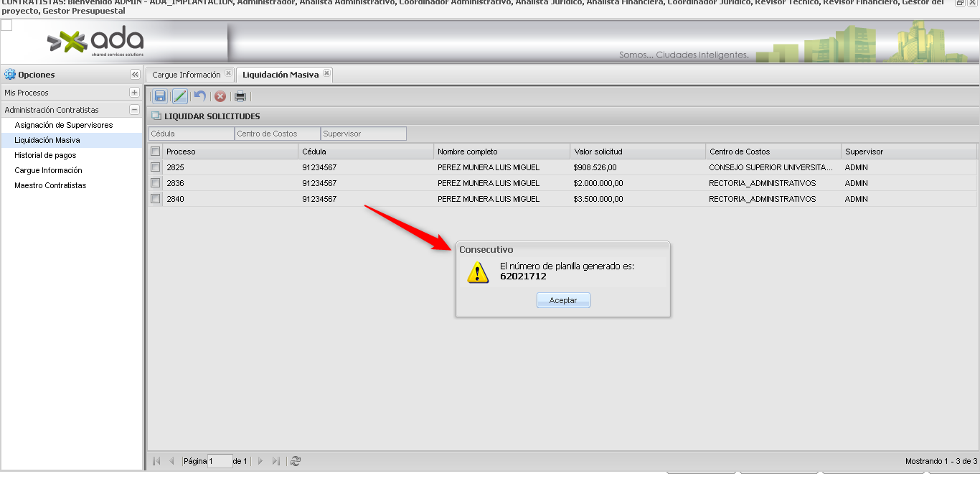The image size is (980, 479).
Task: Click the Cédula filter field
Action: [191, 134]
